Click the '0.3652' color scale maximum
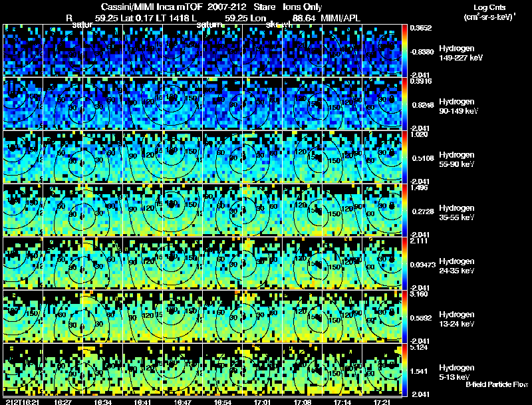532x405 pixels. [x=421, y=28]
